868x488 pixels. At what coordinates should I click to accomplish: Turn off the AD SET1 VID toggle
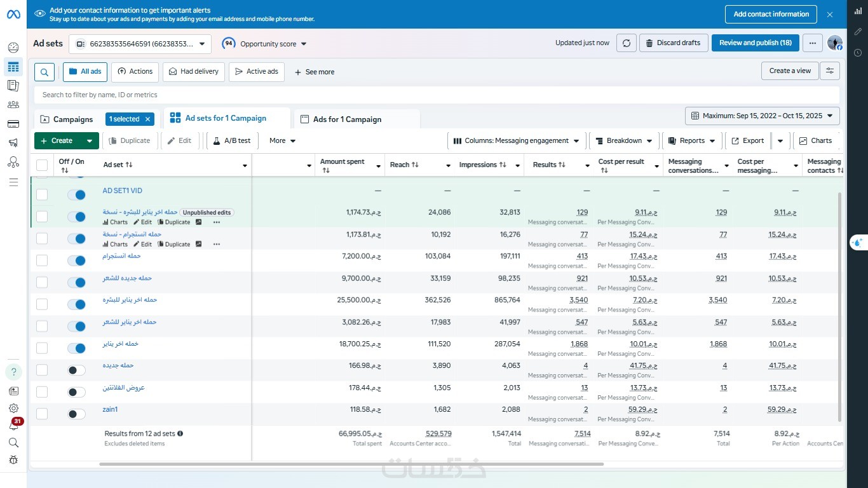point(76,194)
